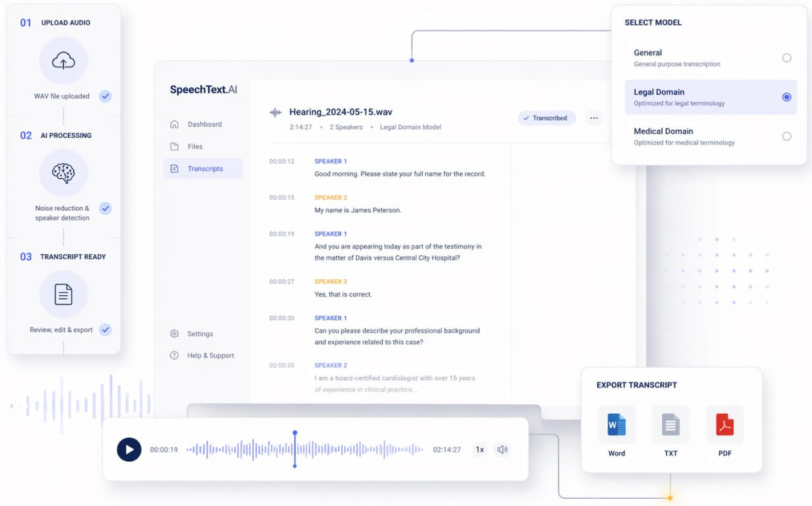Viewport: 812px width, 506px height.
Task: Open the more options ellipsis menu
Action: pyautogui.click(x=594, y=118)
